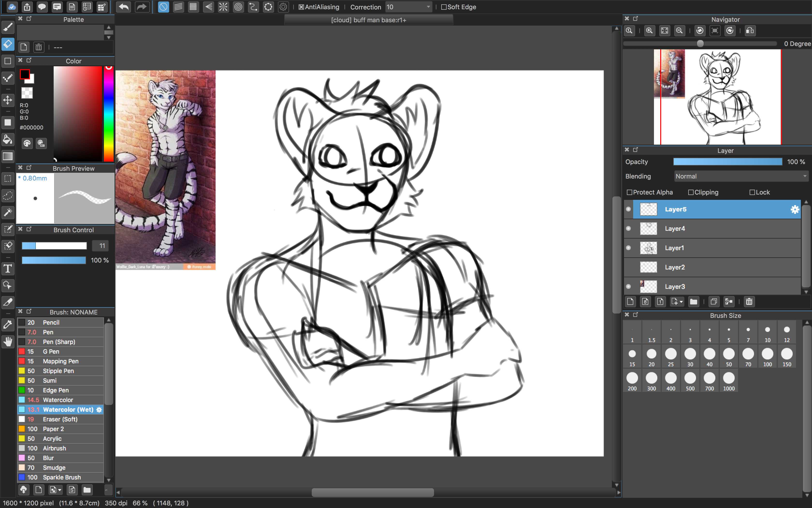This screenshot has width=812, height=508.
Task: Enable layer Lock checkbox
Action: coord(752,192)
